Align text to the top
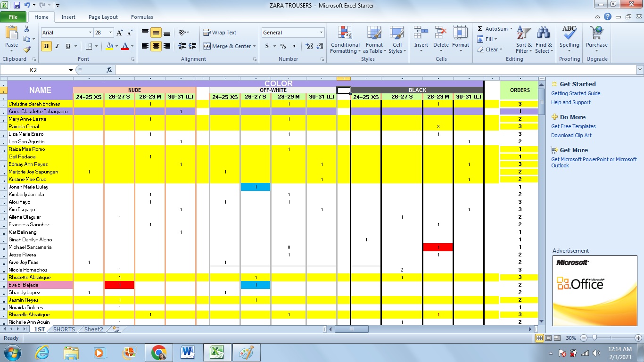Screen dimensions: 644x362 click(145, 33)
